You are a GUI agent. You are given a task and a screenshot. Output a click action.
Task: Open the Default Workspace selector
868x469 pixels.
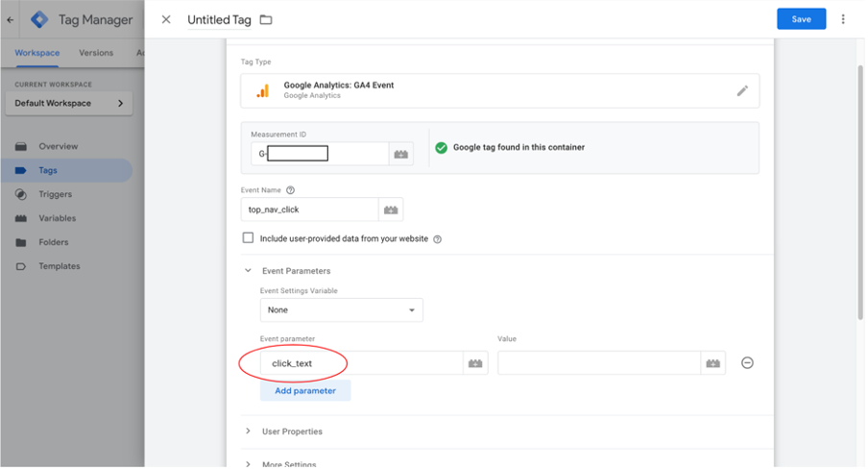[x=69, y=104]
